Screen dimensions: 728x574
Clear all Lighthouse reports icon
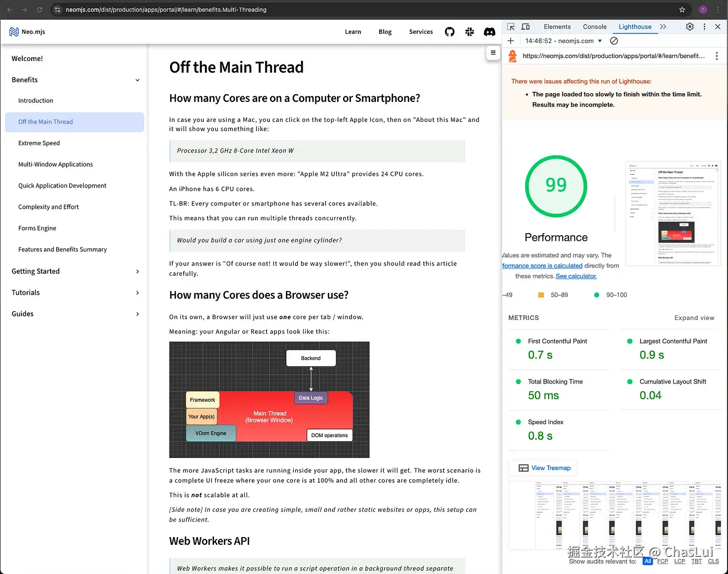click(x=614, y=41)
